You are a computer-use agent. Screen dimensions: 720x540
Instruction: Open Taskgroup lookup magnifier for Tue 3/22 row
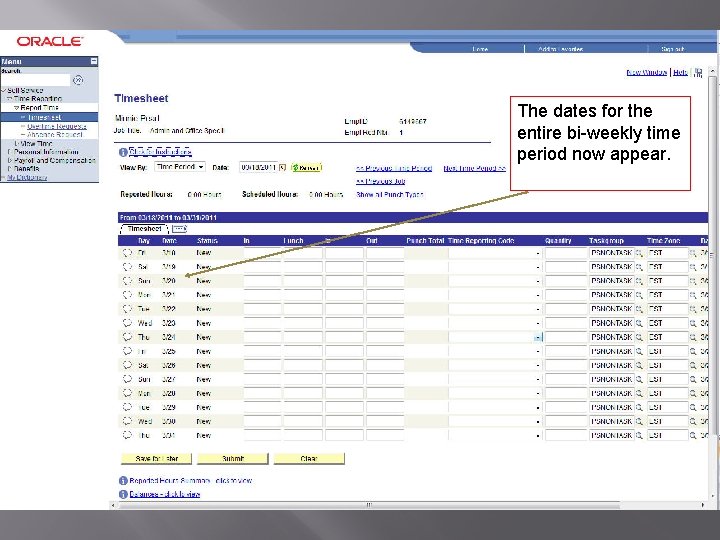coord(639,309)
